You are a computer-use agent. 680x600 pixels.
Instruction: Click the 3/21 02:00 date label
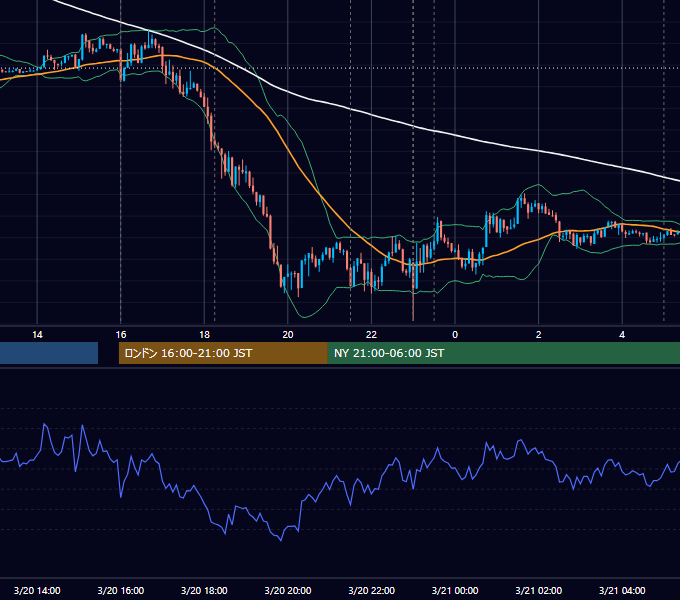click(x=539, y=590)
